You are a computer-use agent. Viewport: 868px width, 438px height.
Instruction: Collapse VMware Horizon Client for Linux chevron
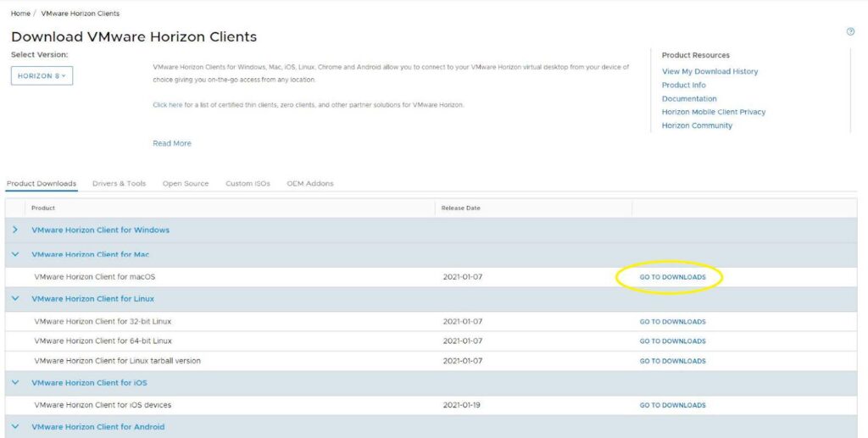pos(15,298)
